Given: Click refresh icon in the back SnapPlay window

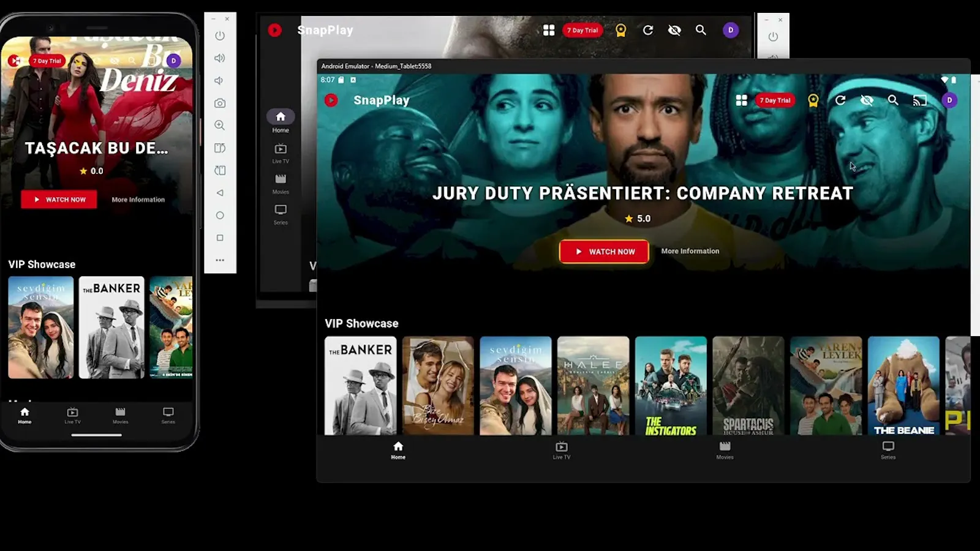Looking at the screenshot, I should [x=648, y=30].
